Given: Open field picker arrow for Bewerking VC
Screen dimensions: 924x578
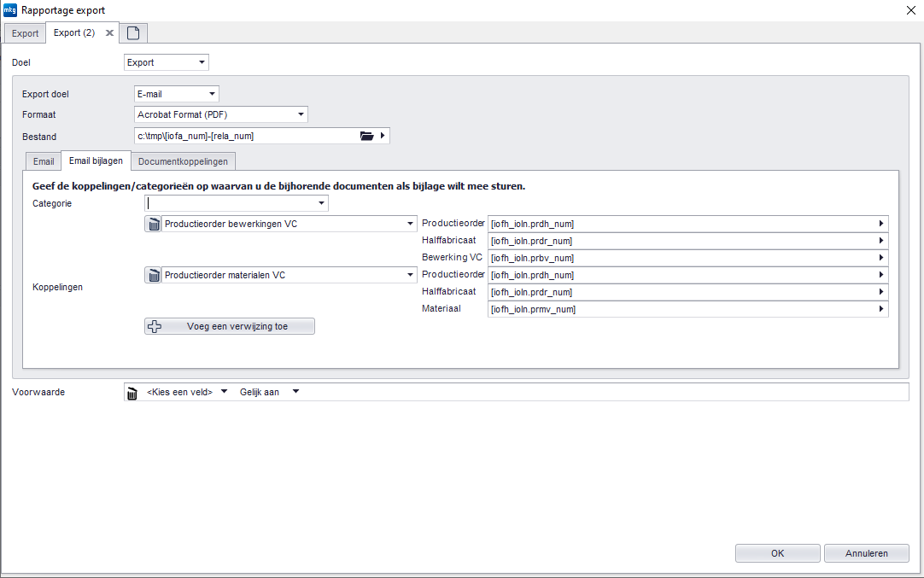Looking at the screenshot, I should (881, 258).
